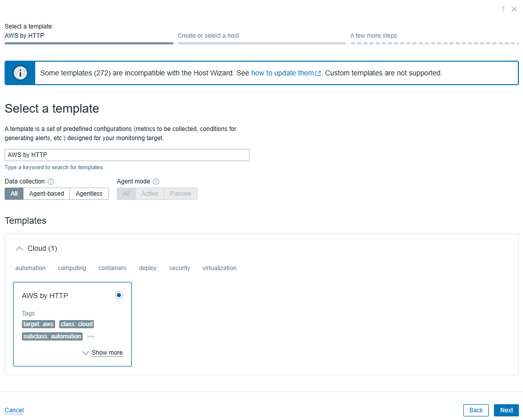This screenshot has height=420, width=523.
Task: Filter by 'containers' subclass
Action: tap(112, 268)
